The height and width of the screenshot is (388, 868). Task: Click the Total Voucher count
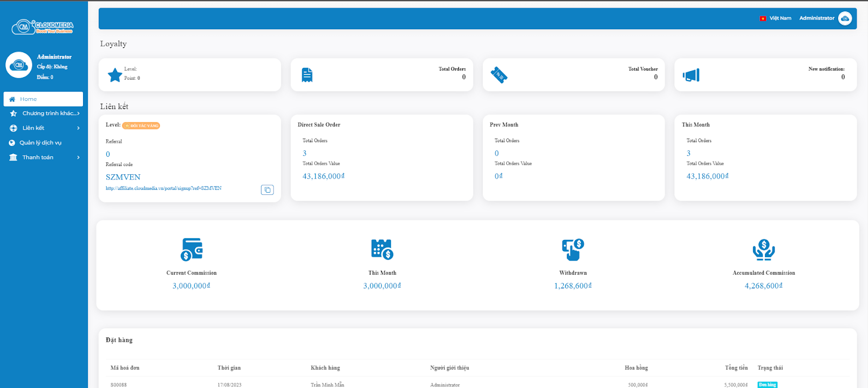click(655, 77)
